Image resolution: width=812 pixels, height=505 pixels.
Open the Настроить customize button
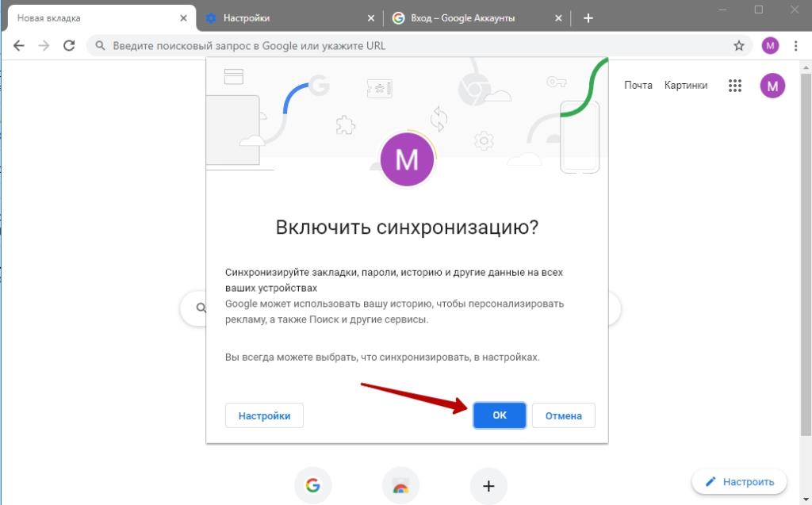point(740,482)
